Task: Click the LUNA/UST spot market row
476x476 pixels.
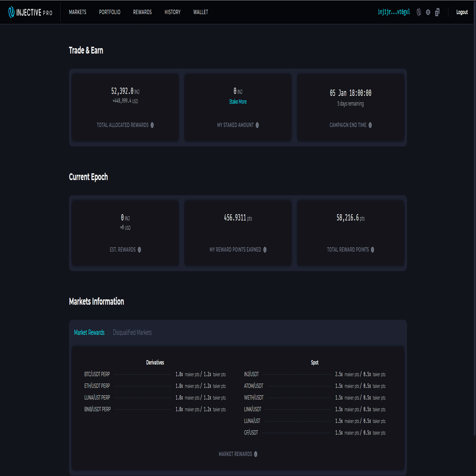Action: (314, 421)
